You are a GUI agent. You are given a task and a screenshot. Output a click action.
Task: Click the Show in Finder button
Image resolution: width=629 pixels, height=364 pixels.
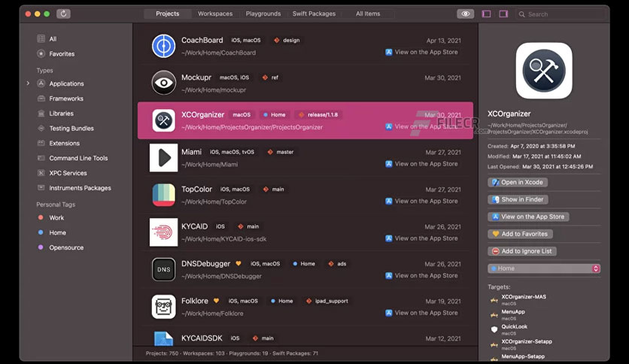pyautogui.click(x=518, y=199)
